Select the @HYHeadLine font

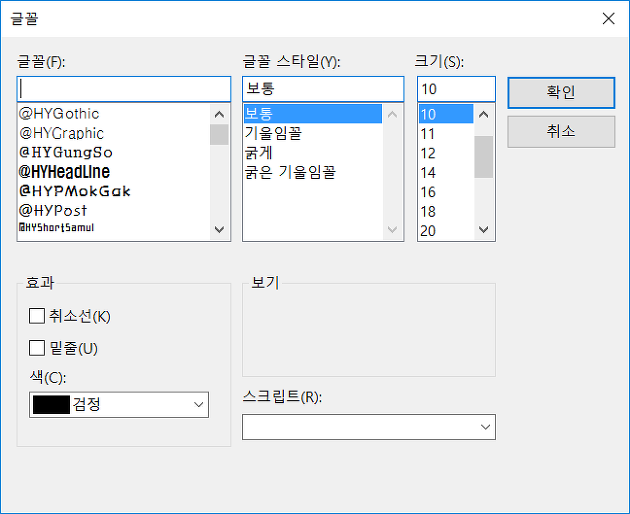[114, 172]
